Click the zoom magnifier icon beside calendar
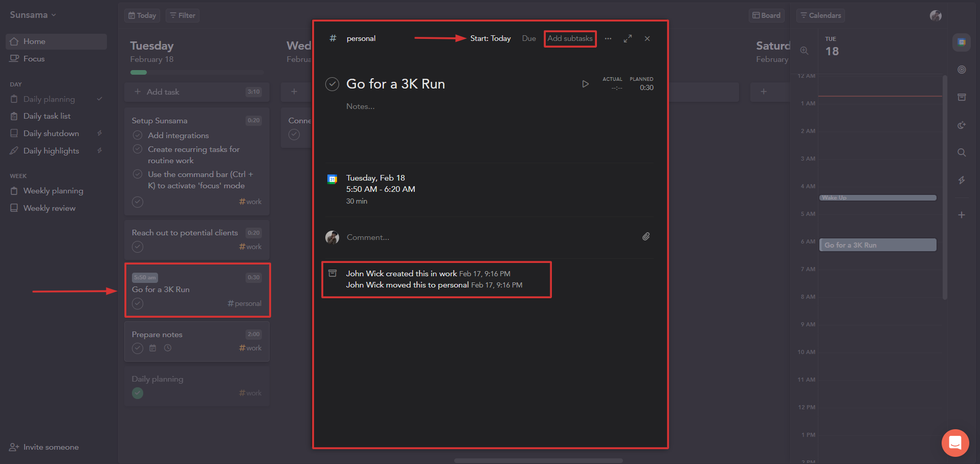Image resolution: width=980 pixels, height=464 pixels. 804,51
